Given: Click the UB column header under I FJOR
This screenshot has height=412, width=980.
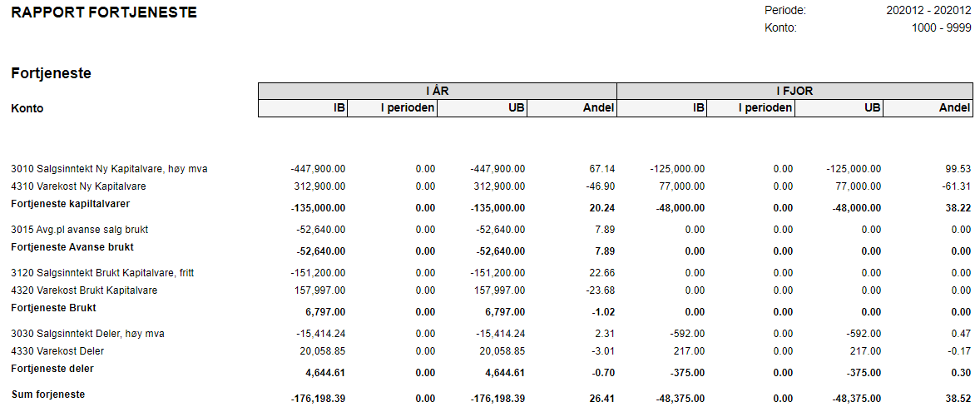Looking at the screenshot, I should tap(839, 108).
